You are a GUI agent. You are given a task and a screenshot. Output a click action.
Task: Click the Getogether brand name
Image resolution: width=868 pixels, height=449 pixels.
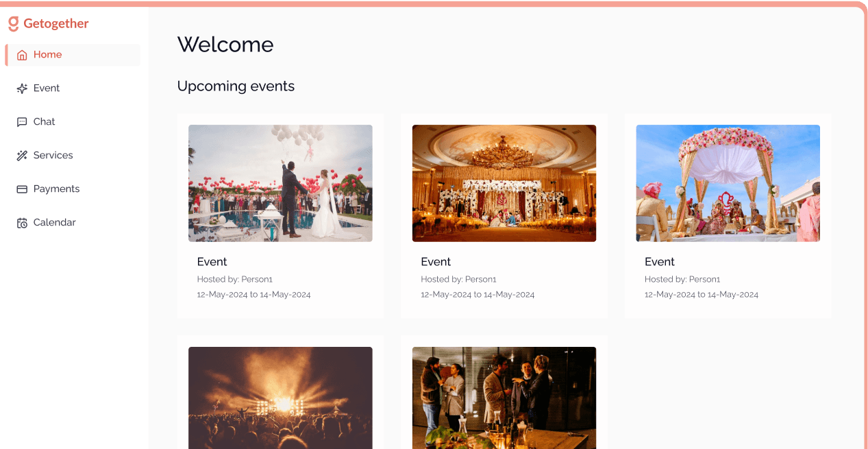(56, 23)
